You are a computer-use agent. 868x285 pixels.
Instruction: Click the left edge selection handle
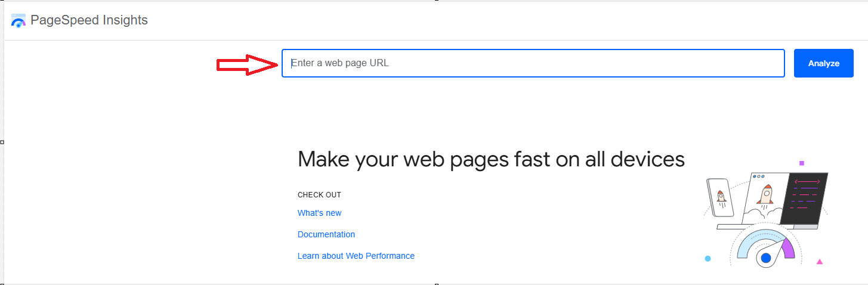2,142
